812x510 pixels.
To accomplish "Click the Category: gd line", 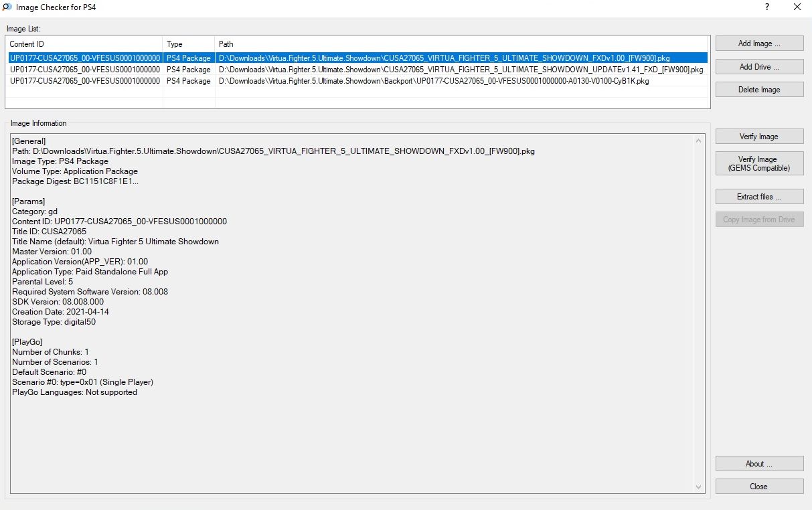I will pos(35,211).
